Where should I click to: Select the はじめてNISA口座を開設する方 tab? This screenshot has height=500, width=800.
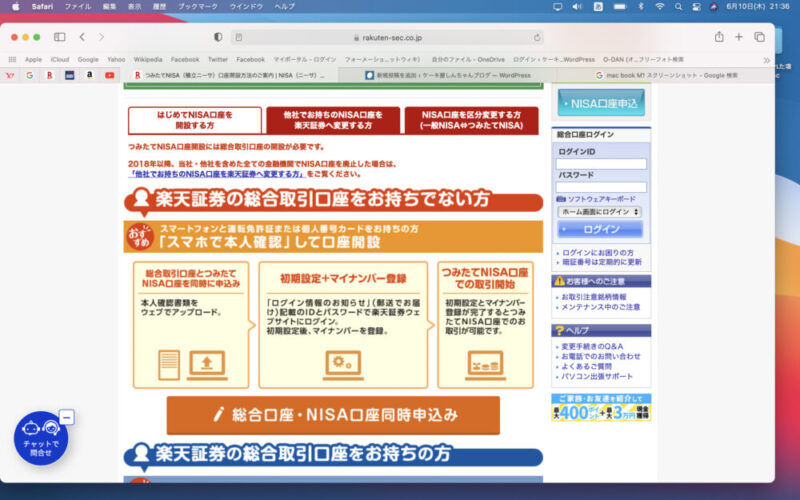(x=194, y=120)
